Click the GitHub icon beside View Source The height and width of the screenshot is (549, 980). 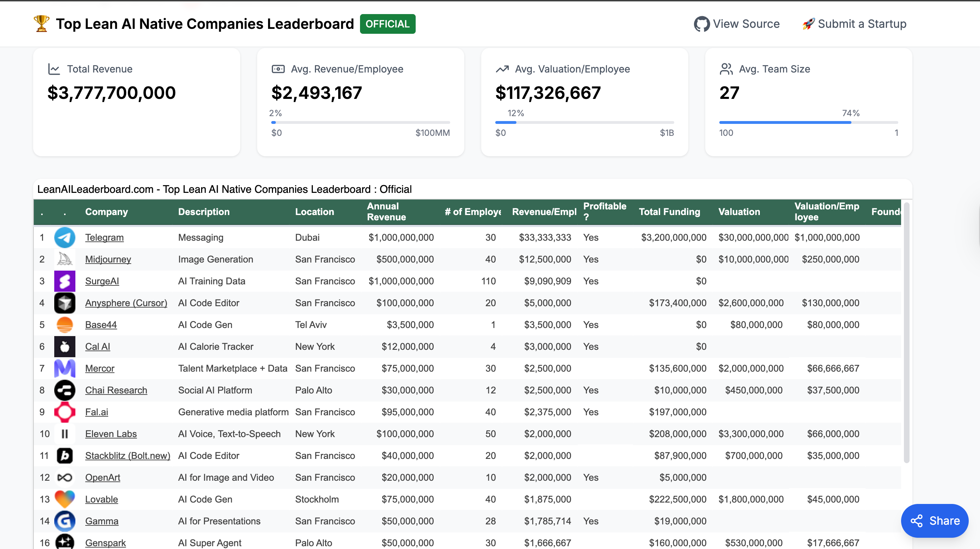pos(701,24)
